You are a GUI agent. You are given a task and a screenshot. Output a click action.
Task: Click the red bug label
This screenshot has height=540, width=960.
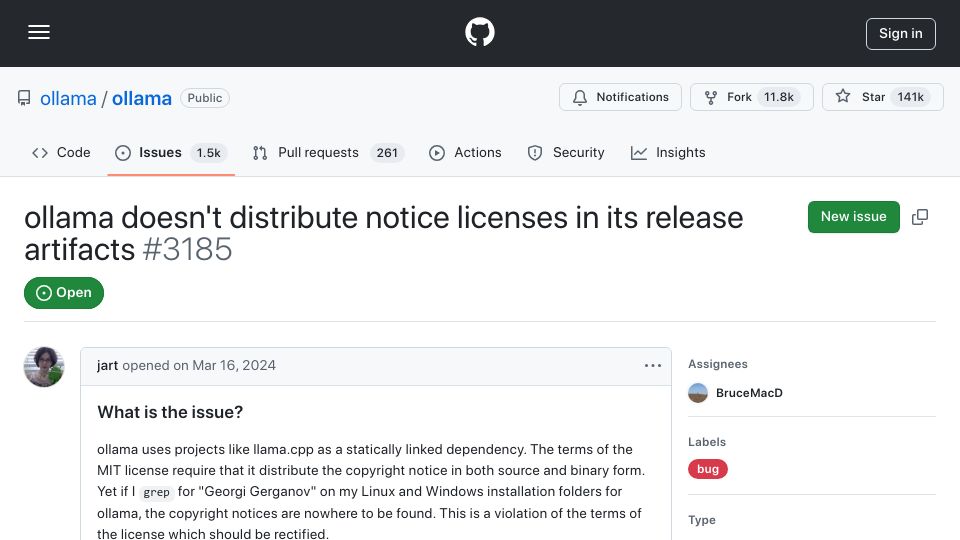(x=708, y=469)
